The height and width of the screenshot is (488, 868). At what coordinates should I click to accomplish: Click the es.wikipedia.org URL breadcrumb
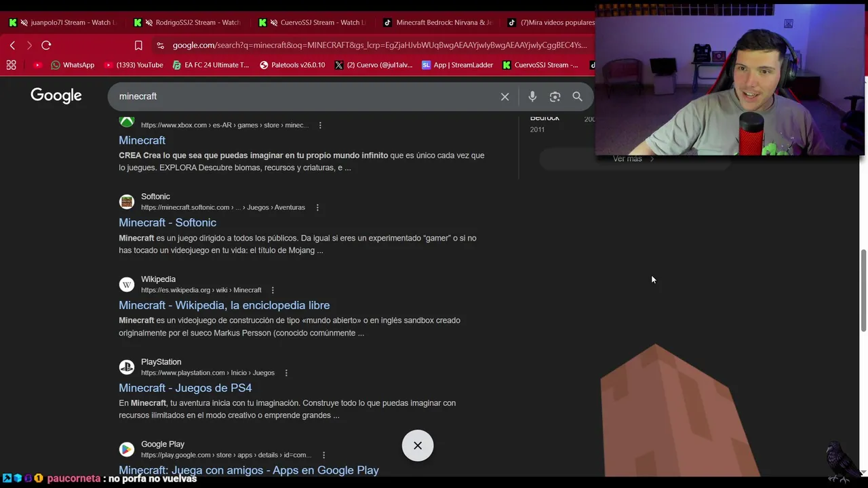[x=201, y=290]
